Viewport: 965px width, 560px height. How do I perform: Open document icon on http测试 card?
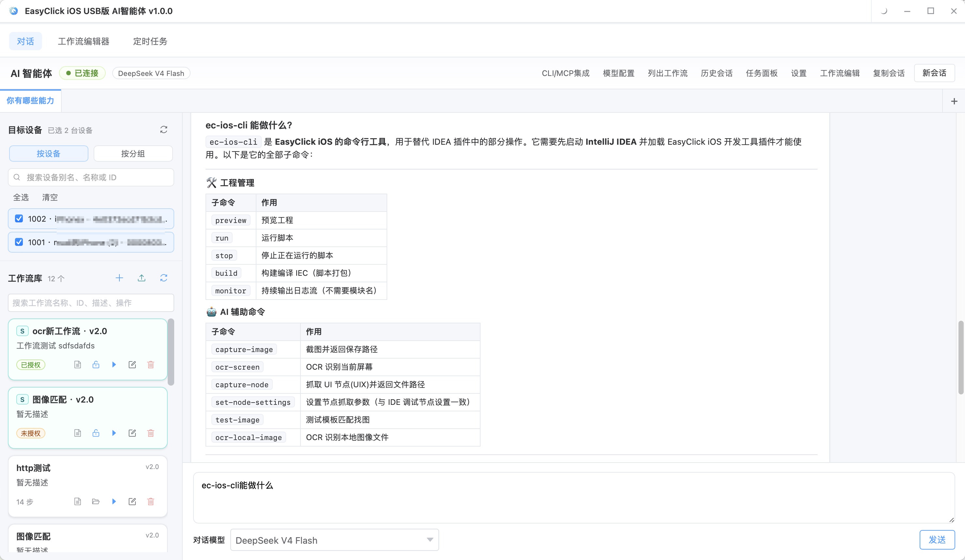(x=77, y=501)
